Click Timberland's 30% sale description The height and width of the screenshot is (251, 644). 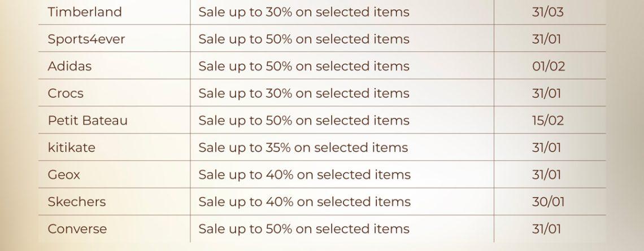(304, 12)
